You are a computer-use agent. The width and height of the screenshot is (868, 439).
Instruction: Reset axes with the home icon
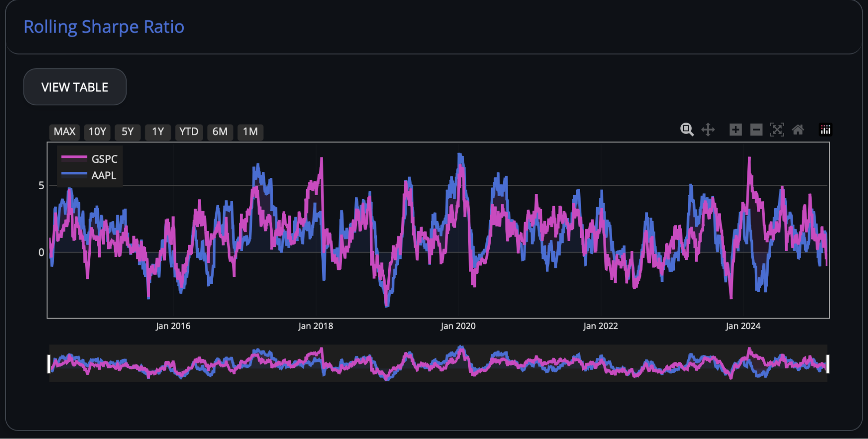click(x=798, y=130)
